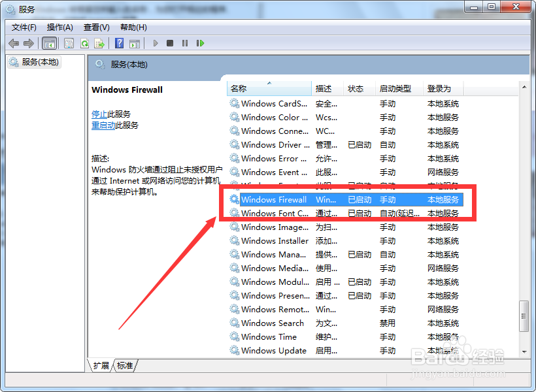Select the Windows Modul... service row
The width and height of the screenshot is (536, 392).
pyautogui.click(x=345, y=282)
